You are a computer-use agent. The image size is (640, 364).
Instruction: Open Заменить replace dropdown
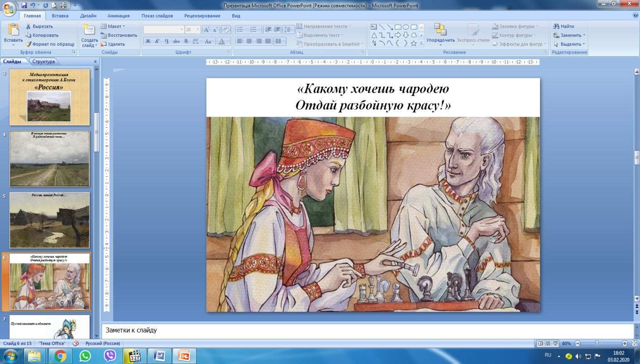(569, 35)
